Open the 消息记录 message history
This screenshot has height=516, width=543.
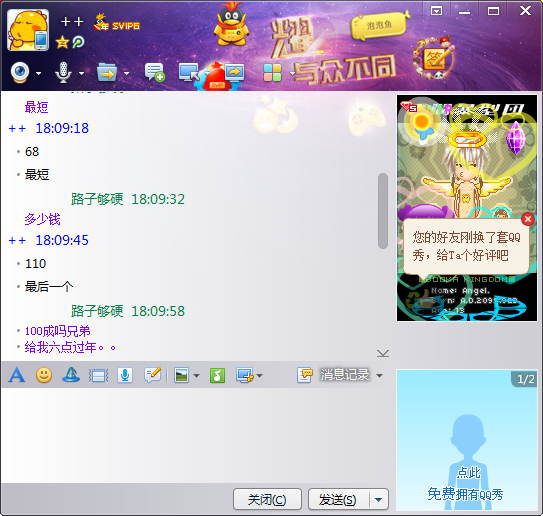[x=333, y=375]
